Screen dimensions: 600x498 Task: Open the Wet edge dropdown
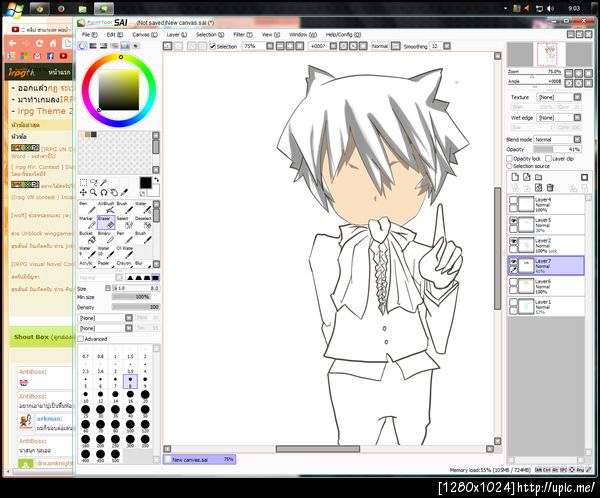[x=577, y=118]
